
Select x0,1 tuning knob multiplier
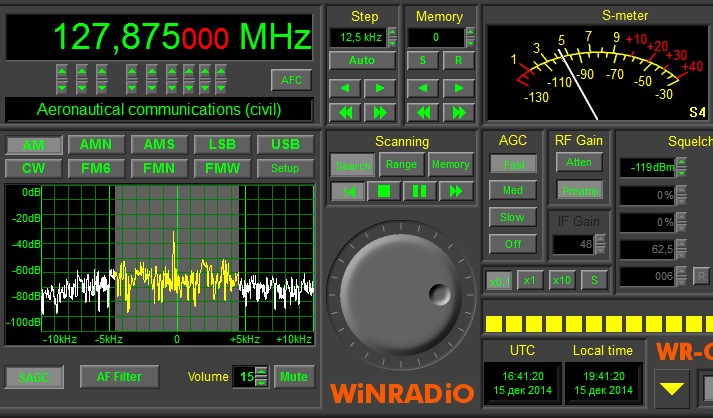click(499, 282)
